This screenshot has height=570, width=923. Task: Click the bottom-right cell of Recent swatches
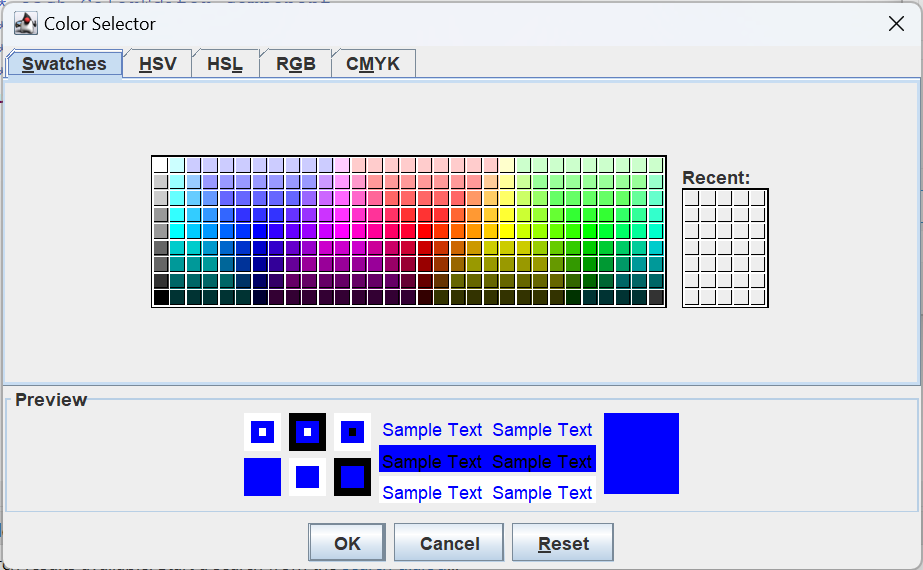pos(758,296)
